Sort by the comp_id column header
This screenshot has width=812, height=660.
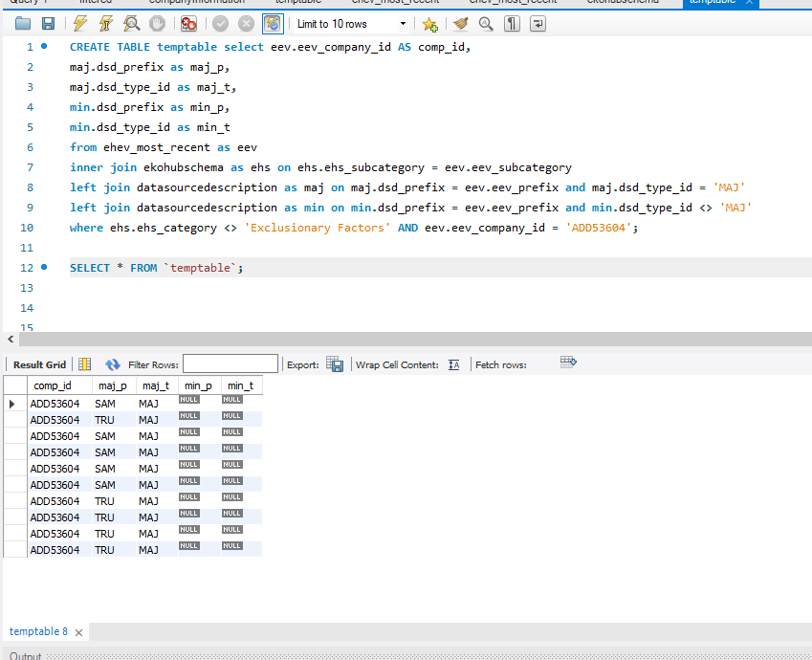(59, 385)
